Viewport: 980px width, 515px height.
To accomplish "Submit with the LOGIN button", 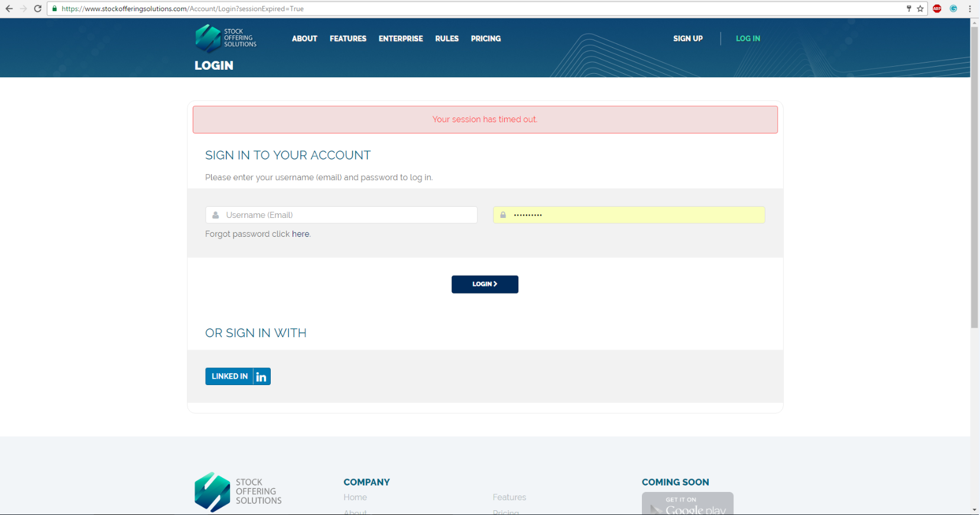I will [x=485, y=284].
